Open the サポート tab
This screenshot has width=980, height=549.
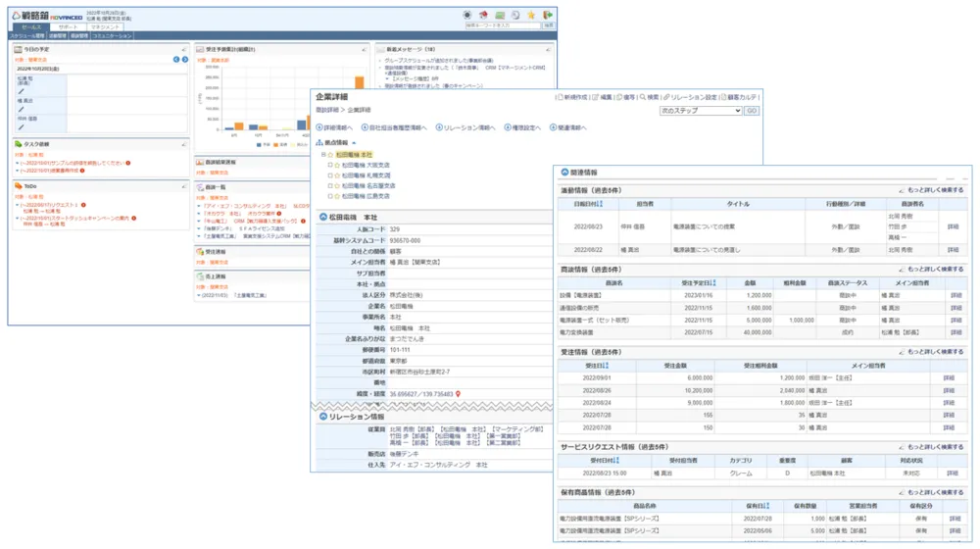(x=68, y=26)
